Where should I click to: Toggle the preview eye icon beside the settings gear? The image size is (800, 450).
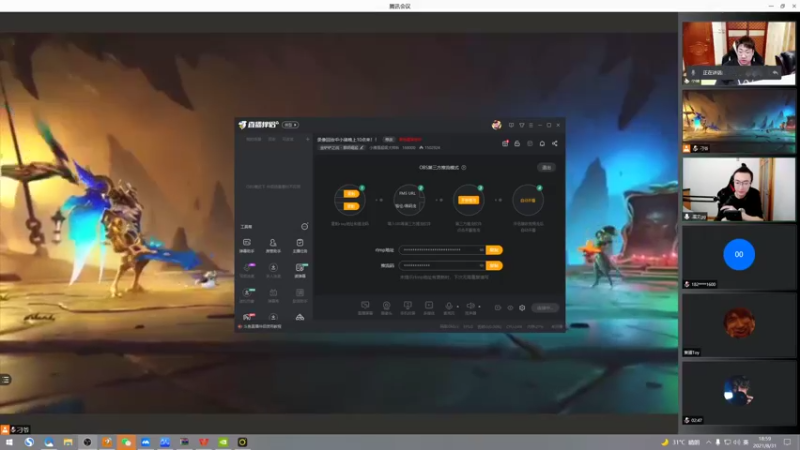click(x=510, y=308)
